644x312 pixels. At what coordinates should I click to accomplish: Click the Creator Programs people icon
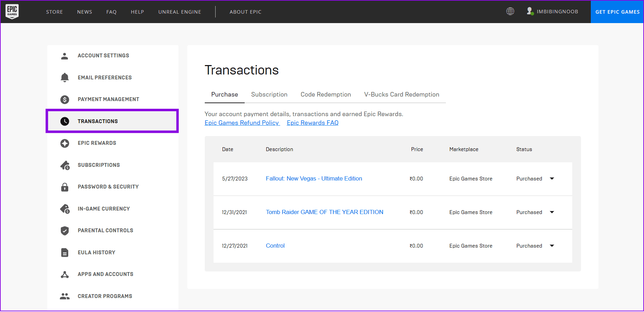[x=65, y=296]
